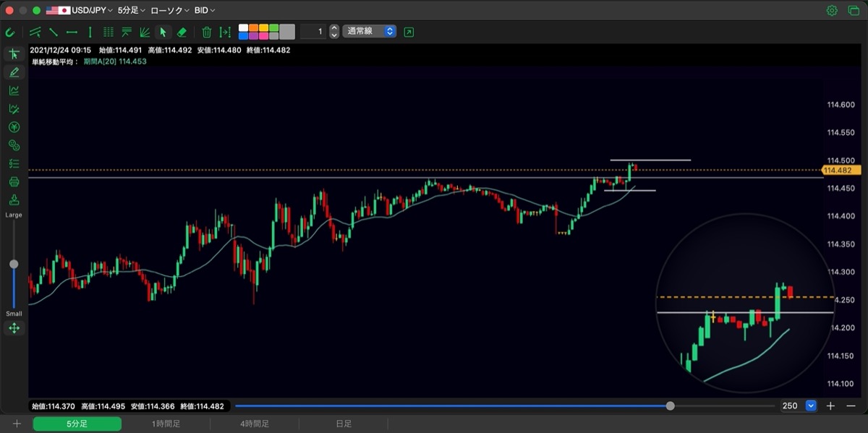Switch to the 1時間足 tab

pyautogui.click(x=166, y=424)
